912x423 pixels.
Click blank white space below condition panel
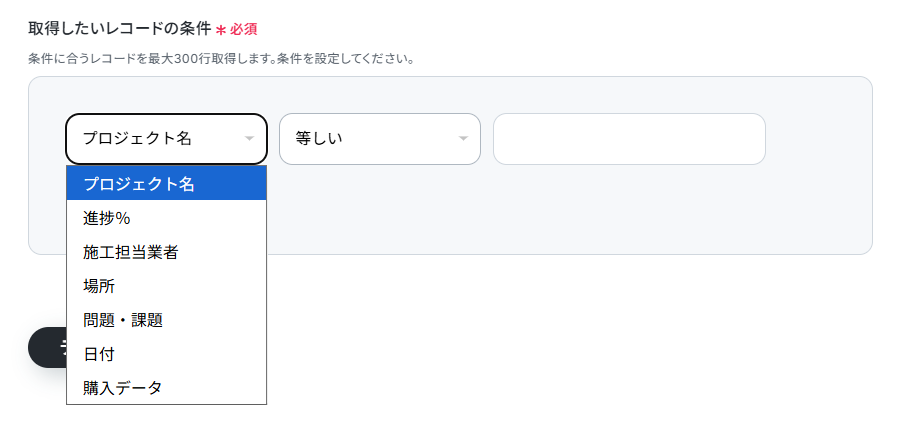[x=600, y=330]
